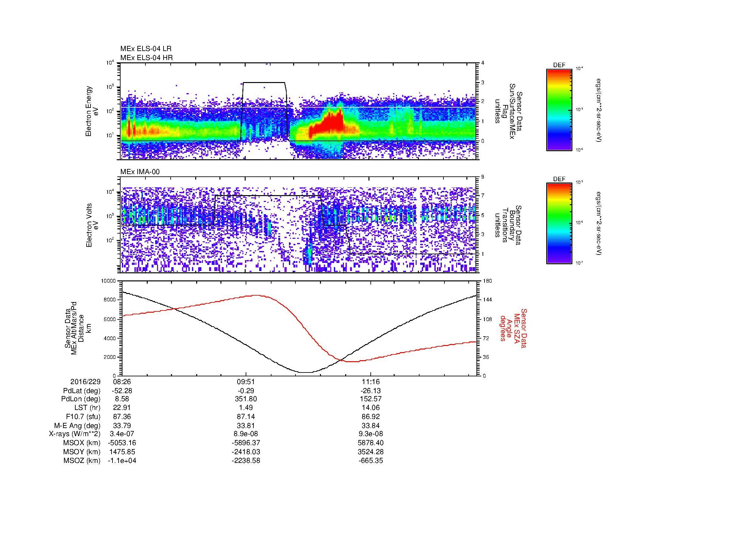This screenshot has height=534, width=756.
Task: Click the 'MSOX (km)' row label
Action: tap(82, 443)
